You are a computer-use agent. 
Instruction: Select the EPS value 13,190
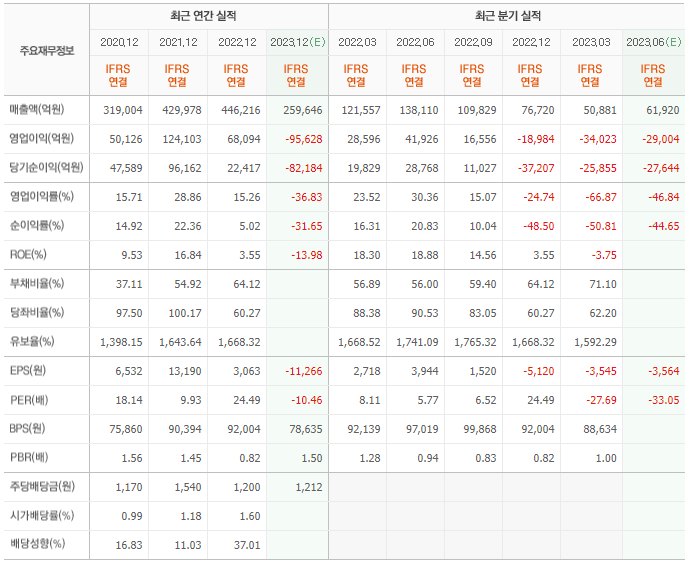coord(185,371)
